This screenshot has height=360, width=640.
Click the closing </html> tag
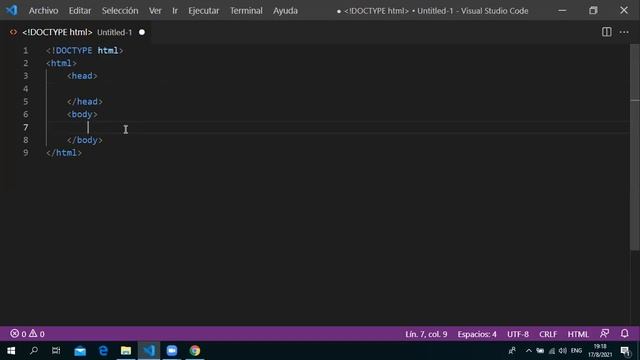[x=64, y=153]
